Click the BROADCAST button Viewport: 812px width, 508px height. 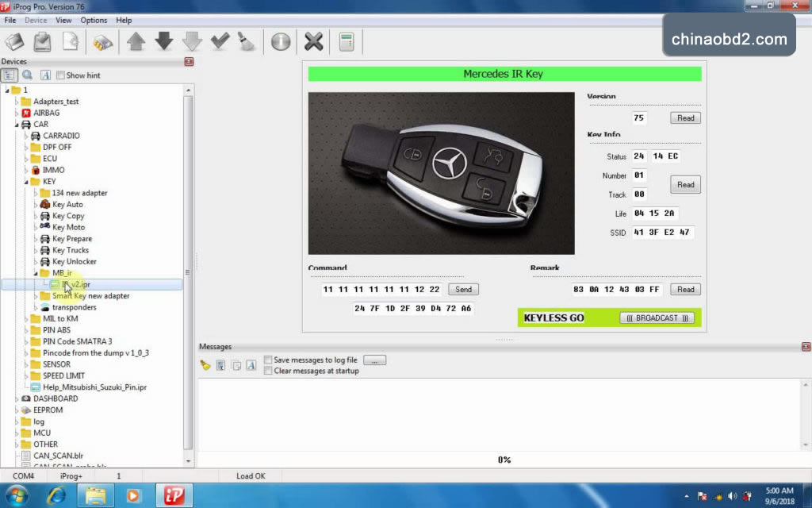click(x=657, y=317)
